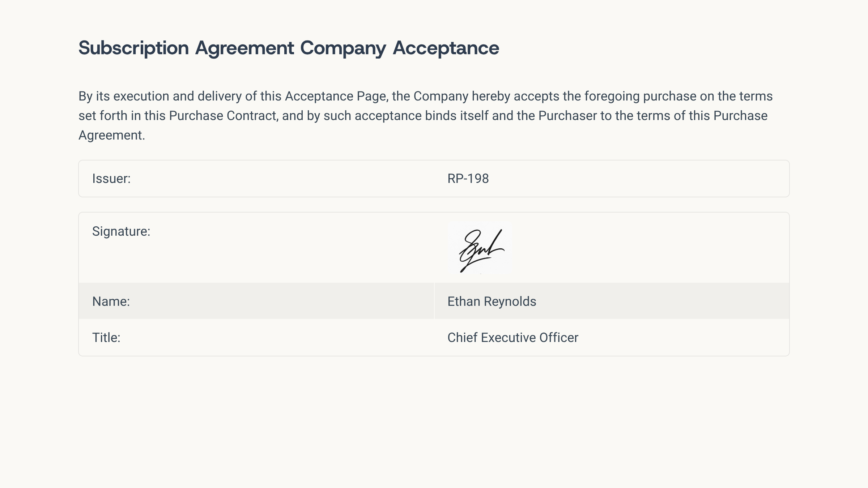Click the word Acceptance in the heading
The width and height of the screenshot is (868, 488).
click(x=446, y=48)
